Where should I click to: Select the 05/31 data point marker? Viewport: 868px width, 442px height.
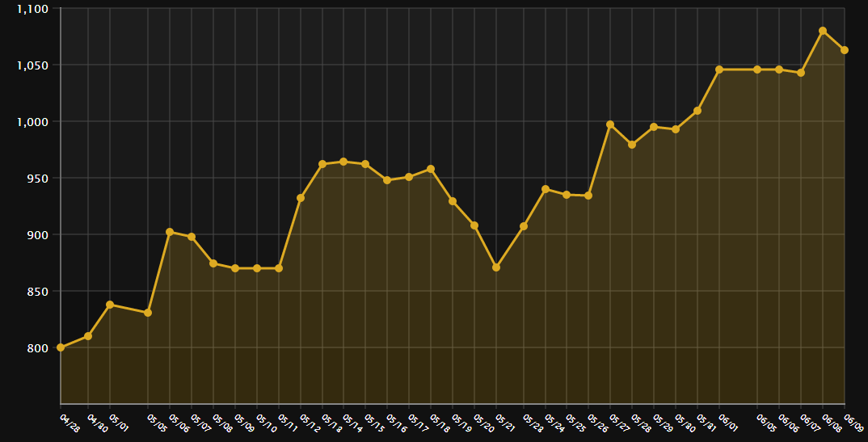[697, 111]
